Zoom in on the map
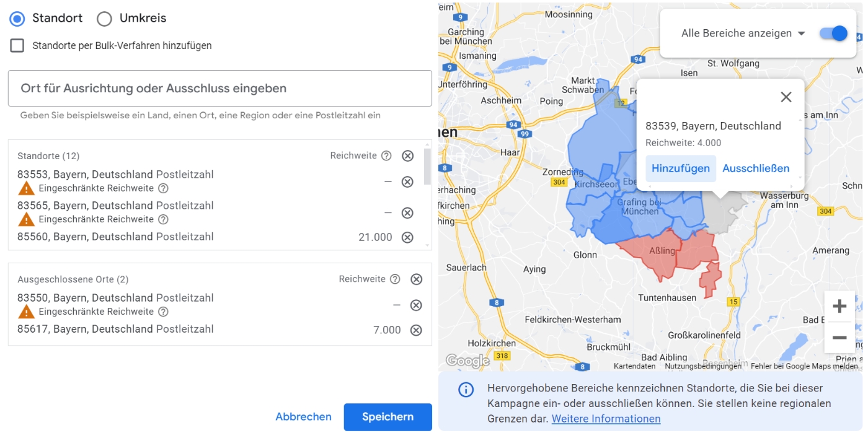The width and height of the screenshot is (868, 433). point(839,306)
